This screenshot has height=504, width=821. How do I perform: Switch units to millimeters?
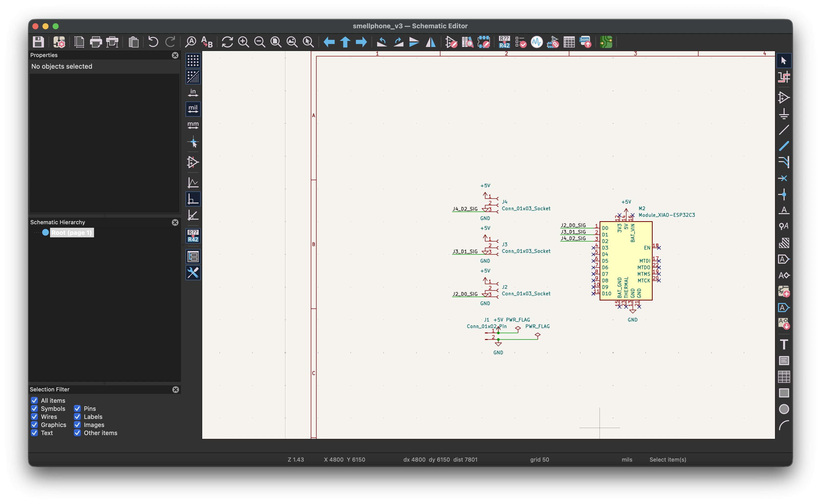pos(193,125)
